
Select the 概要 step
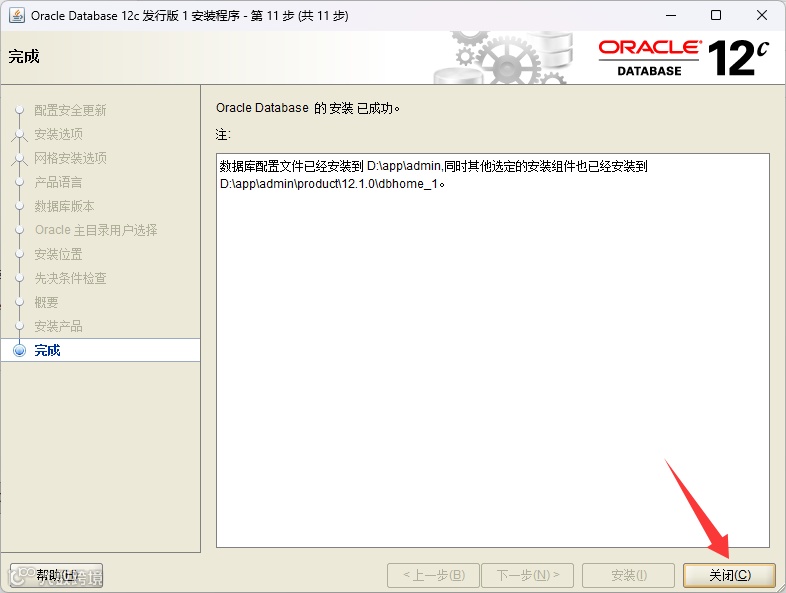46,302
